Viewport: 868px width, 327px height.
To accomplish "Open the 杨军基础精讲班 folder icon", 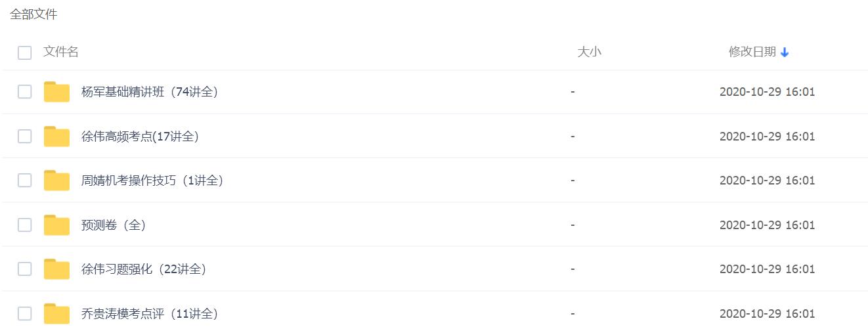I will 57,92.
